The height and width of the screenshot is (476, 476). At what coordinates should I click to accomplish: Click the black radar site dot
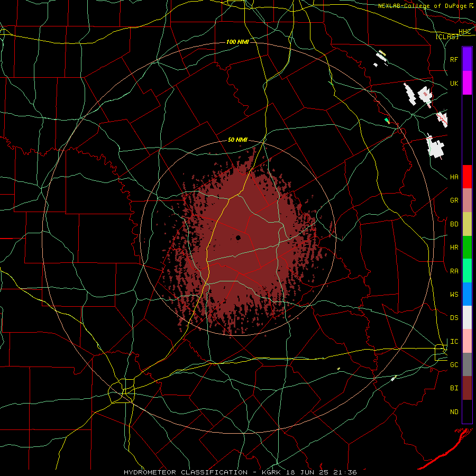[x=239, y=237]
